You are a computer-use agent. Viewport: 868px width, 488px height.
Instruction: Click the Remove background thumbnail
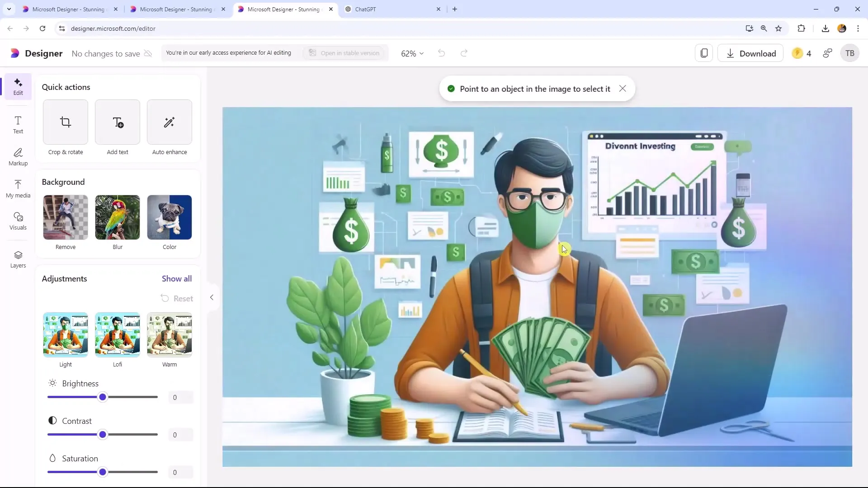(66, 217)
